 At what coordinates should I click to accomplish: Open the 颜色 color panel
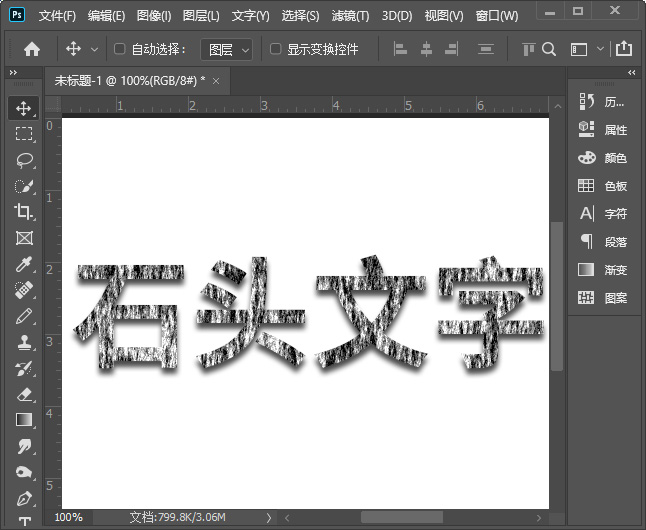[x=603, y=157]
